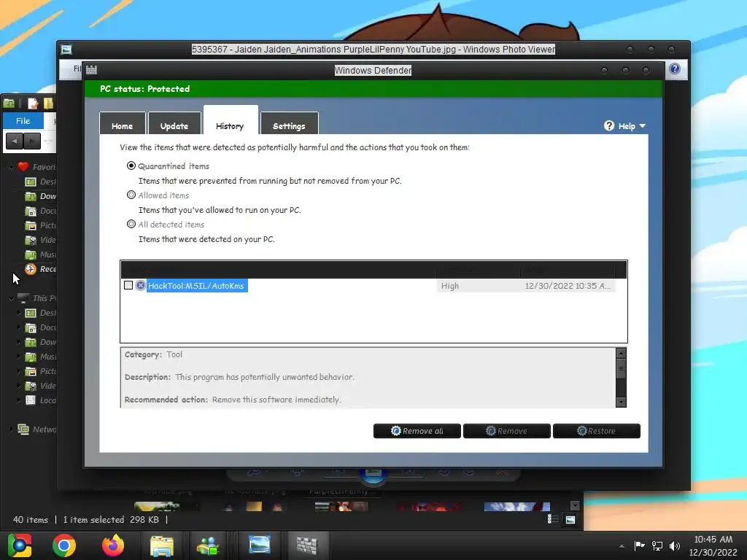
Task: Select the Allowed items radio button
Action: pyautogui.click(x=131, y=195)
